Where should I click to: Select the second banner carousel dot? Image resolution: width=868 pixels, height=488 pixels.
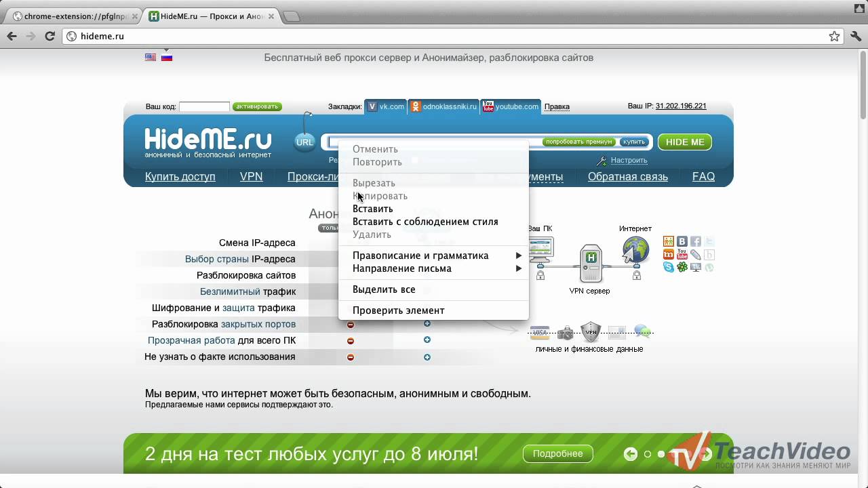[661, 454]
